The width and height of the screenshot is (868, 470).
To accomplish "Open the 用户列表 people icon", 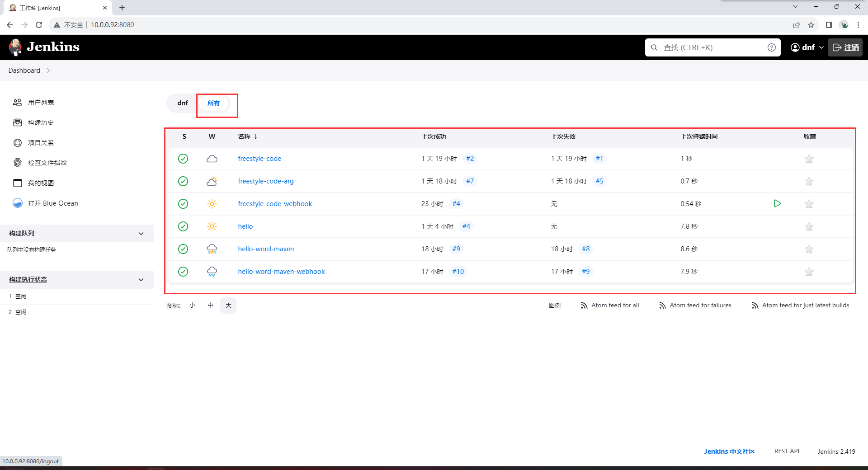I will pos(18,103).
